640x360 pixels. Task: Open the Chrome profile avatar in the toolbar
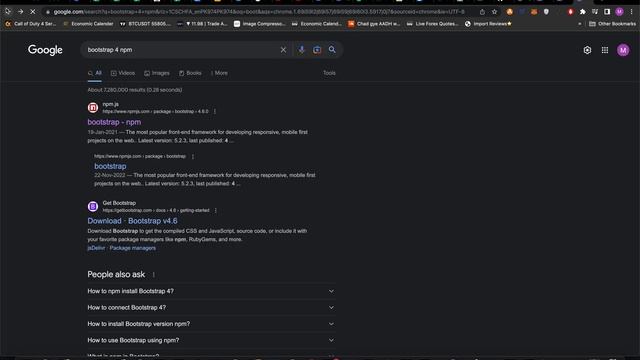619,12
